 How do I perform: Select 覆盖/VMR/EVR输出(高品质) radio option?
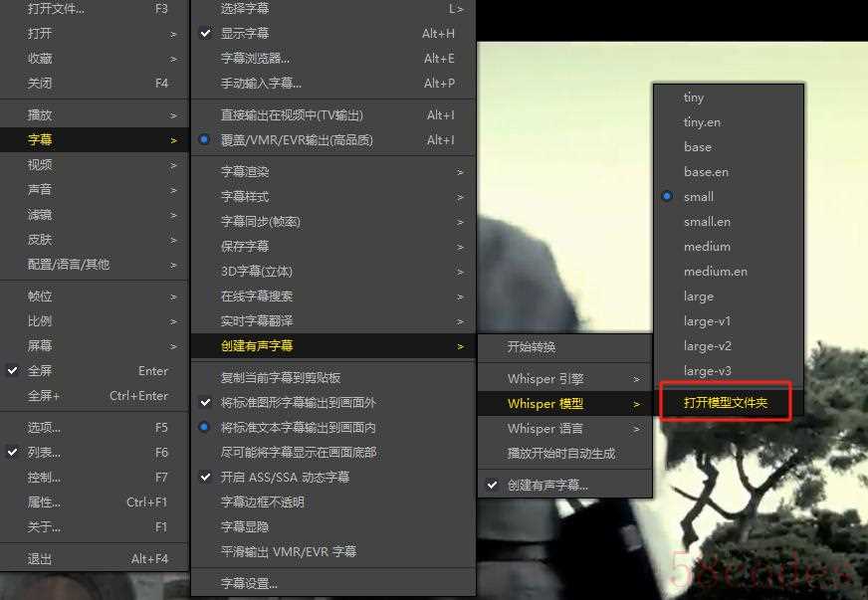pos(332,140)
